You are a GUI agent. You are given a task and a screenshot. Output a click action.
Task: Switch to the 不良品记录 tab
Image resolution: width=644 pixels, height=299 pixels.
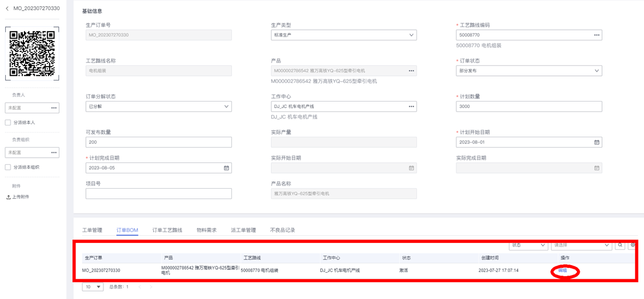point(283,230)
